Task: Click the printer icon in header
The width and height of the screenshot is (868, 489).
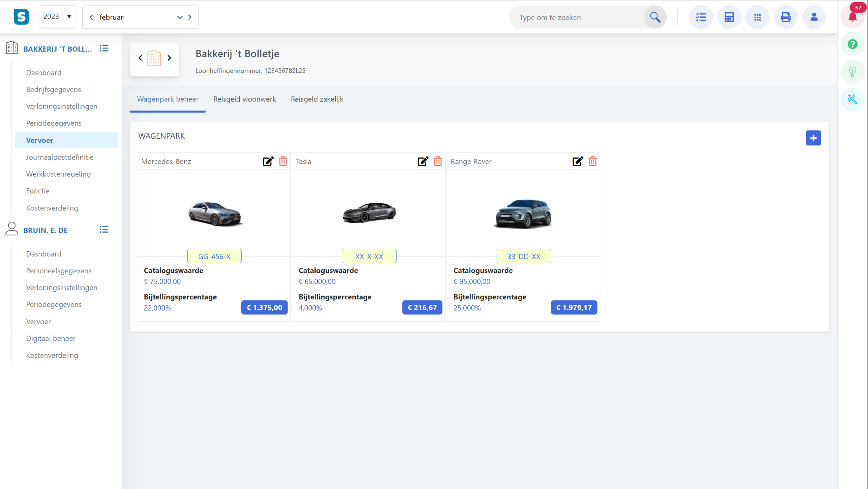Action: point(786,17)
